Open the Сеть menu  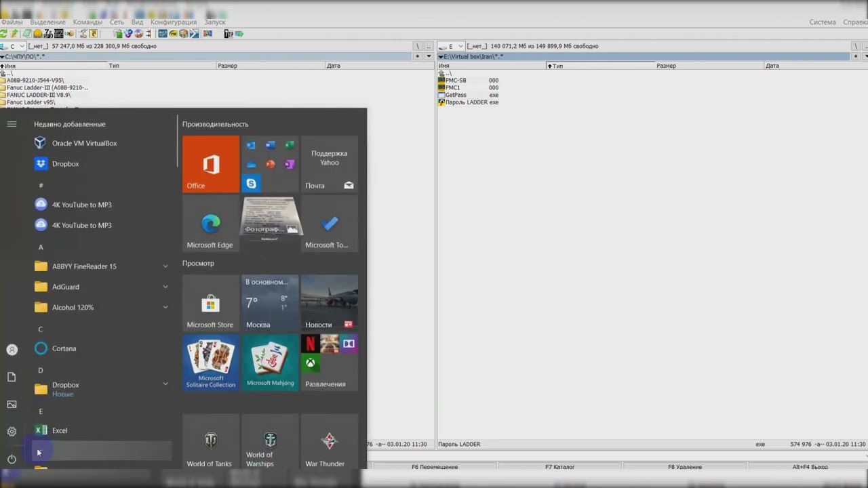pyautogui.click(x=117, y=22)
